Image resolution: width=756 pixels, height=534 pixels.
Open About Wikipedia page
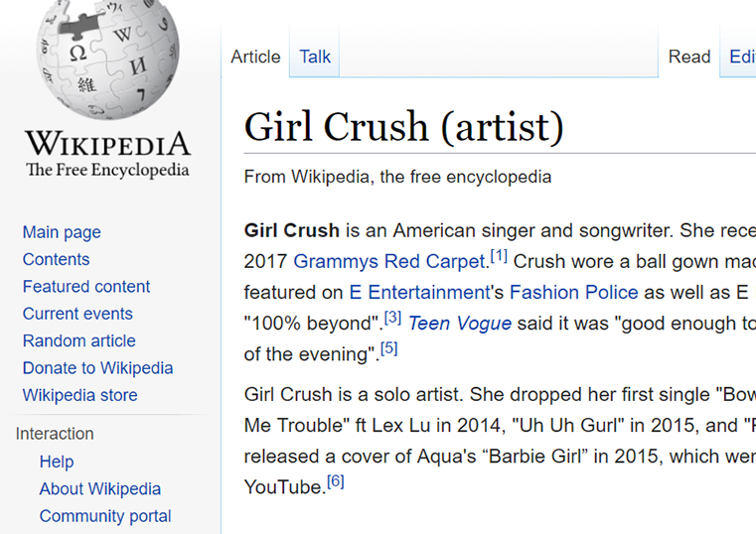(x=99, y=489)
